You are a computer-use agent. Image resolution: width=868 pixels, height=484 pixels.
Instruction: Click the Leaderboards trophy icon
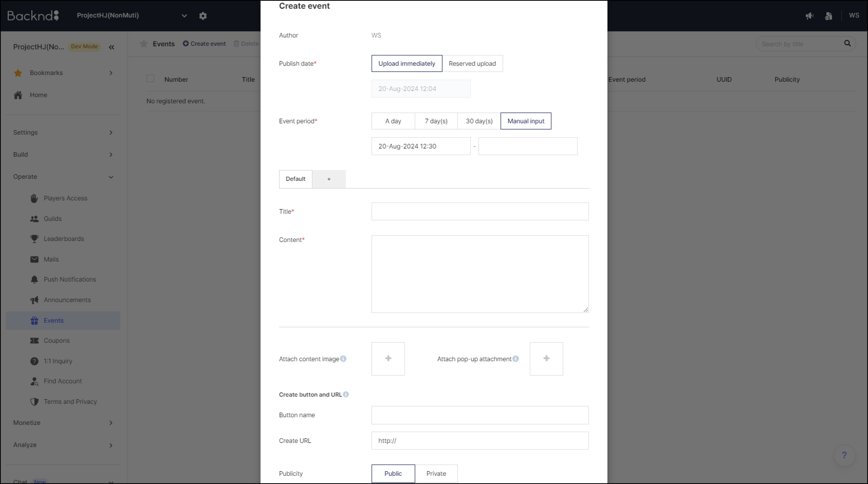click(34, 239)
